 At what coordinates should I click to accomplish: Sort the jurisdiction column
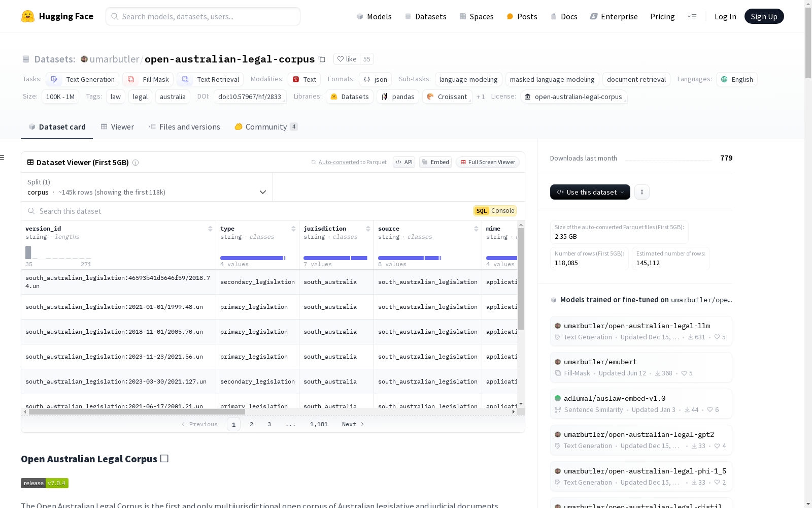[368, 229]
